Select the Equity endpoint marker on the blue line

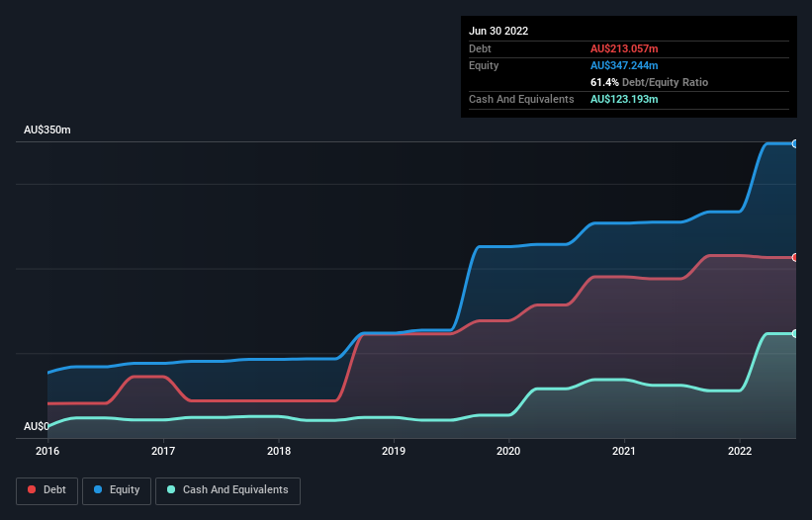point(795,144)
